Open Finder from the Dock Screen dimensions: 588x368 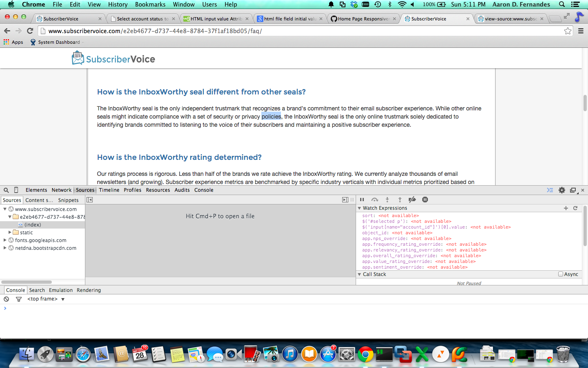point(27,354)
